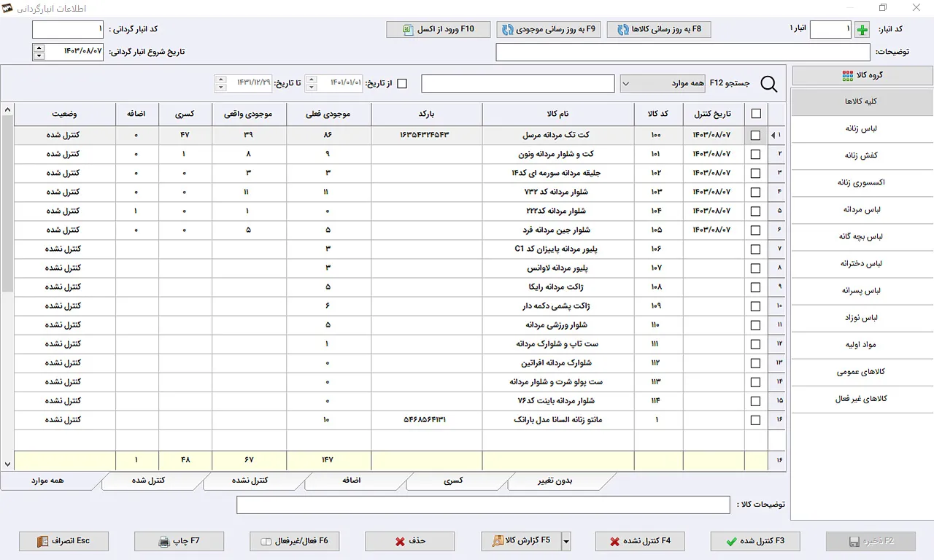The height and width of the screenshot is (560, 934).
Task: Click the green plus icon beside warehouse code
Action: pos(862,30)
